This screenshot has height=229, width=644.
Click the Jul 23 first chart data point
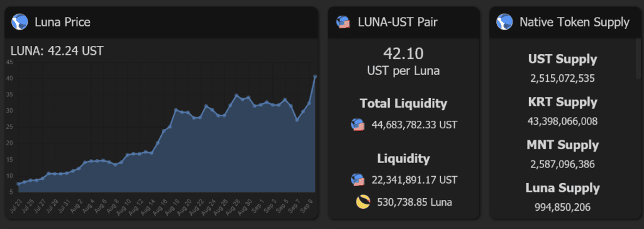point(18,184)
